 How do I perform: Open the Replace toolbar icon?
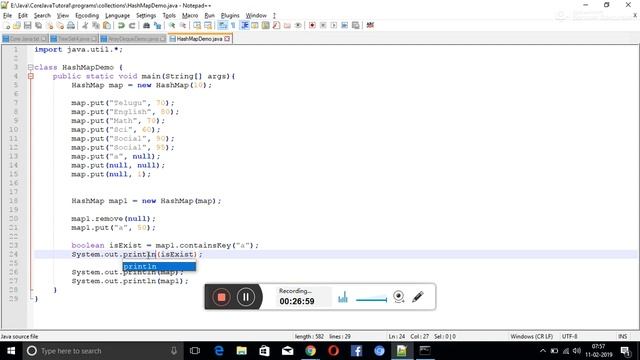(x=157, y=25)
